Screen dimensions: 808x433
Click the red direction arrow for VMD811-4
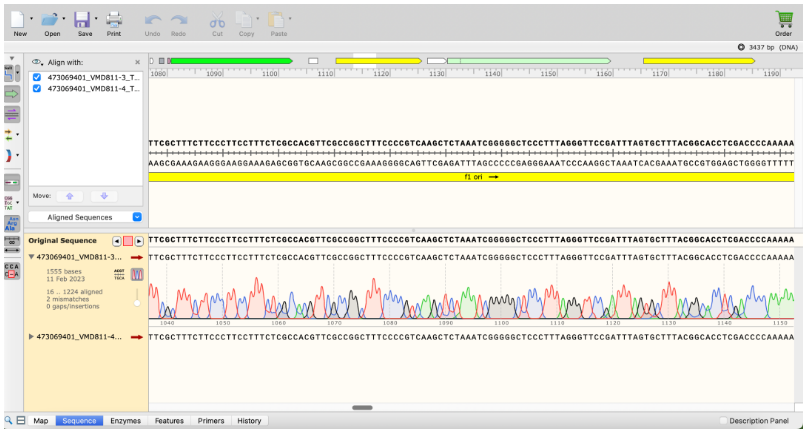[137, 337]
